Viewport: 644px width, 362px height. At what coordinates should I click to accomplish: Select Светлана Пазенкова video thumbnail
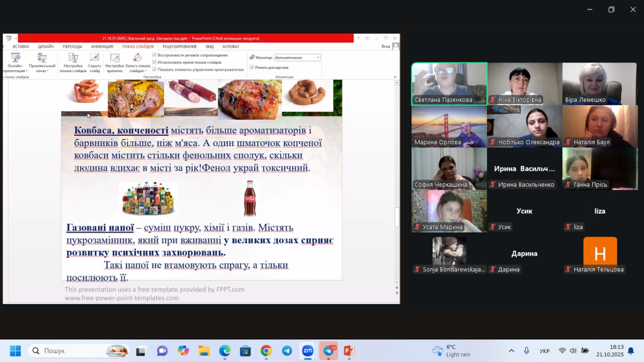(449, 84)
